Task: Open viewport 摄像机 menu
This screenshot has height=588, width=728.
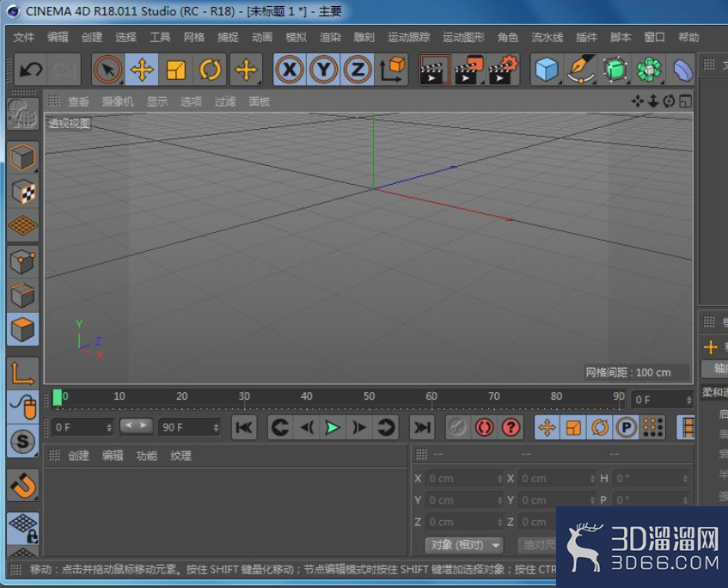Action: pos(118,101)
